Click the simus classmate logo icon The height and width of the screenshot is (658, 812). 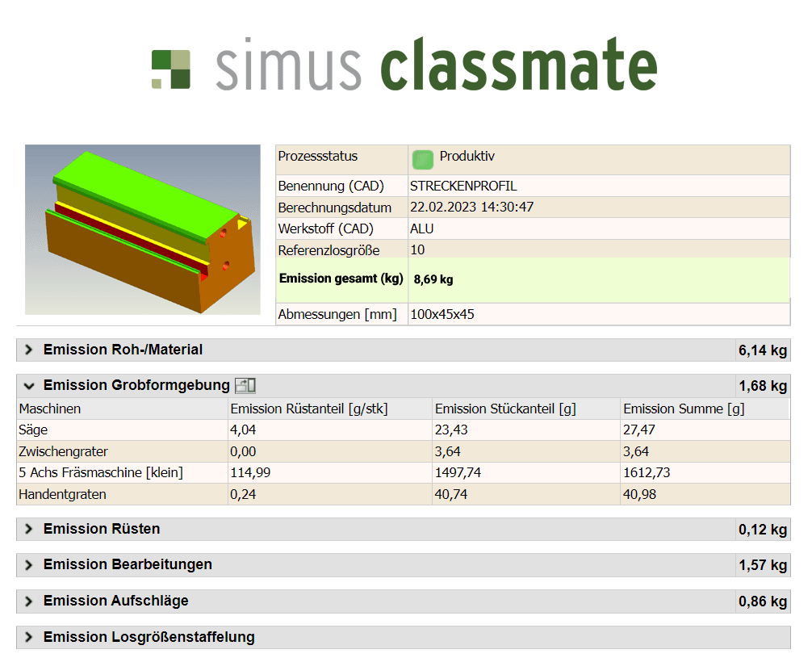(x=171, y=69)
